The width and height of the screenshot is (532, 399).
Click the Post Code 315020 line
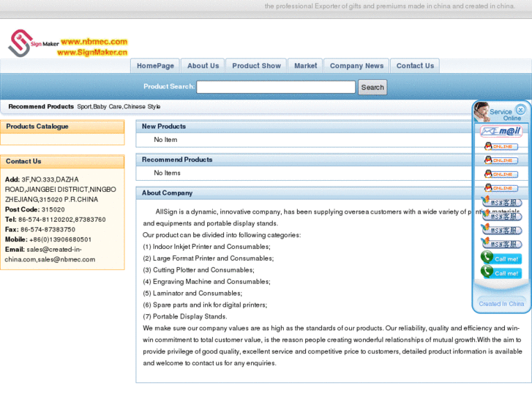click(x=35, y=209)
